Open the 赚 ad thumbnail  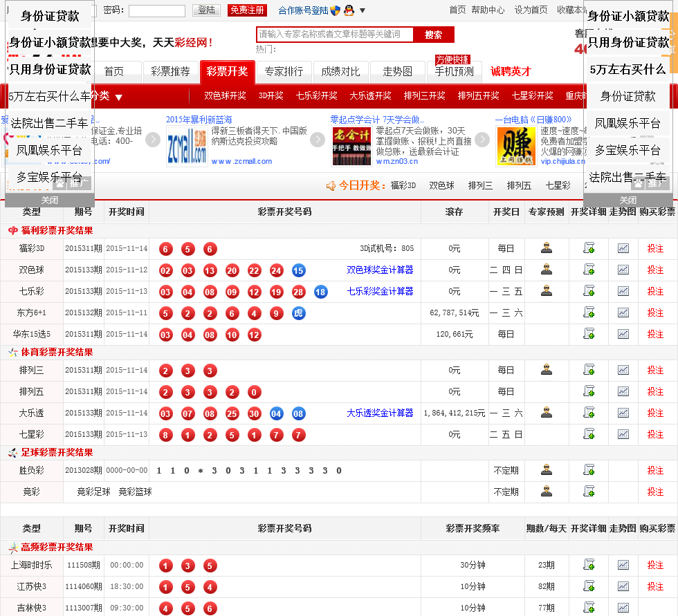point(516,146)
